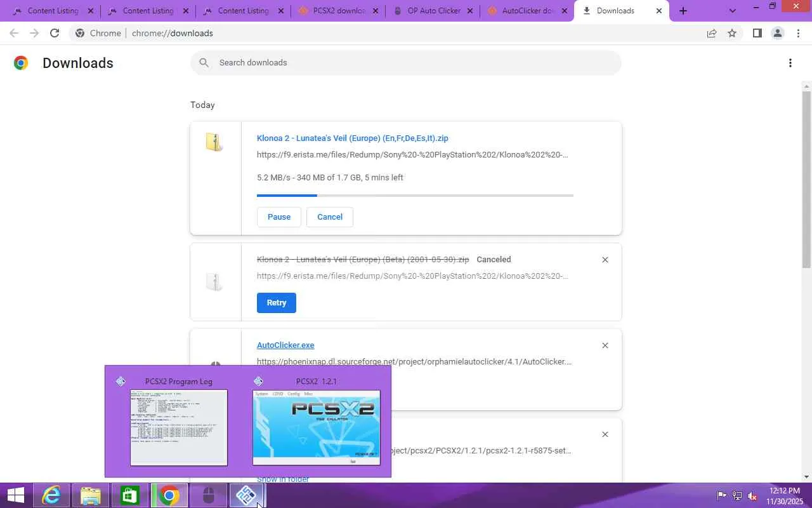Open the Klonoa 2 (Europe) zip file link
Screen dimensions: 812x508
click(x=353, y=138)
